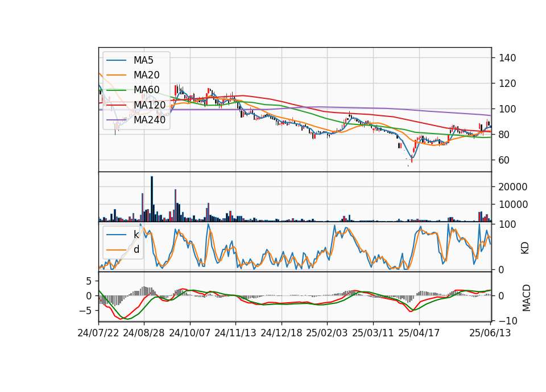Image resolution: width=546 pixels, height=392 pixels.
Task: Click the 25/06/13 date label
Action: click(x=490, y=333)
